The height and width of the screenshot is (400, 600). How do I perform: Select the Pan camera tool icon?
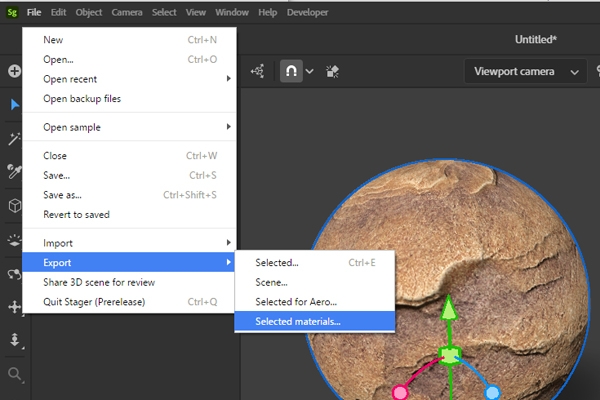click(15, 307)
